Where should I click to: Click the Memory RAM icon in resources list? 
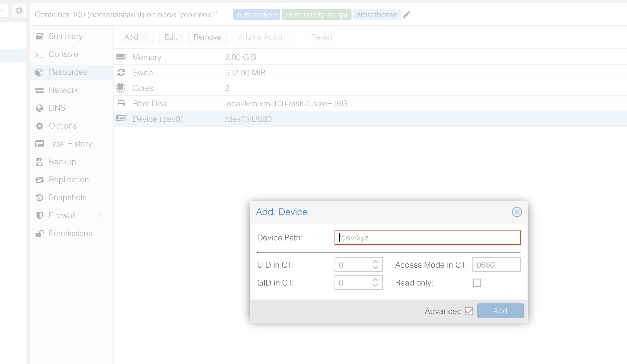click(121, 57)
